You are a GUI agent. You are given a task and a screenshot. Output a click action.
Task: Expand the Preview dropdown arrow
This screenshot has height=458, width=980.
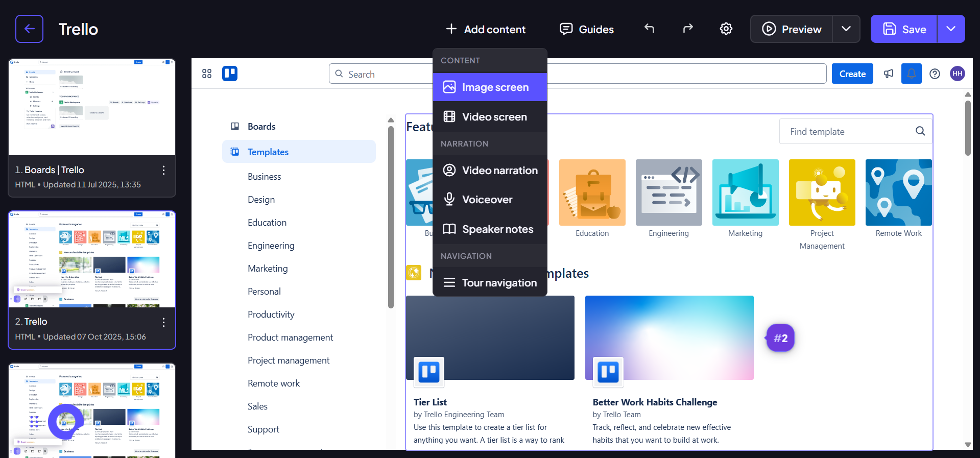(x=846, y=29)
